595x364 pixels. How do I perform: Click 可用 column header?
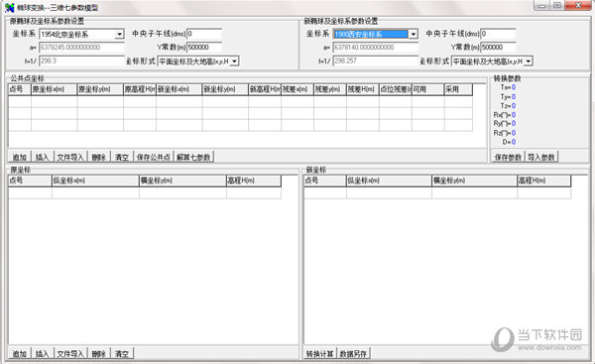pyautogui.click(x=428, y=89)
